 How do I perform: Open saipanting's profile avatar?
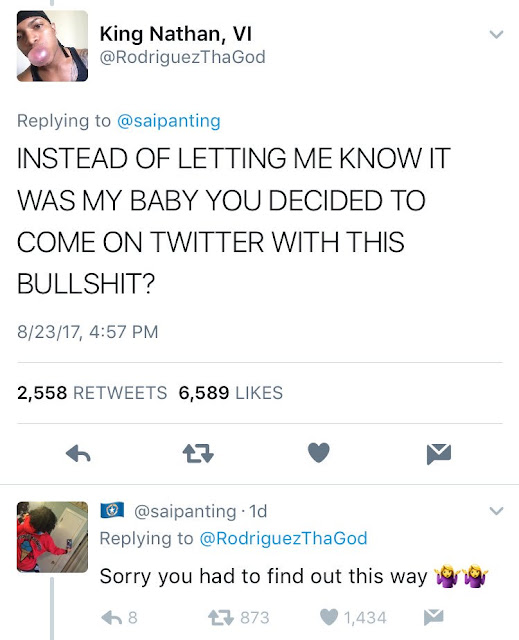[52, 537]
